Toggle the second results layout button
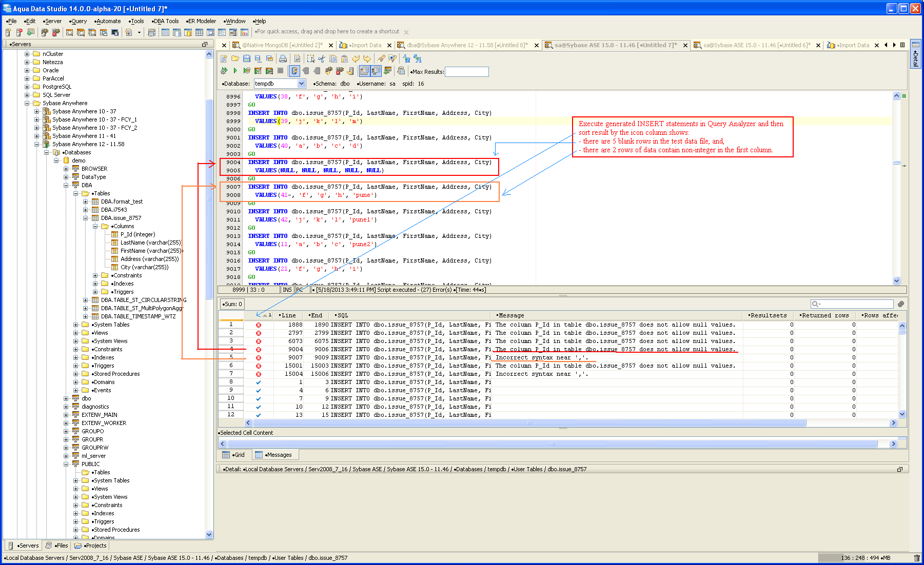The height and width of the screenshot is (565, 924). (376, 71)
